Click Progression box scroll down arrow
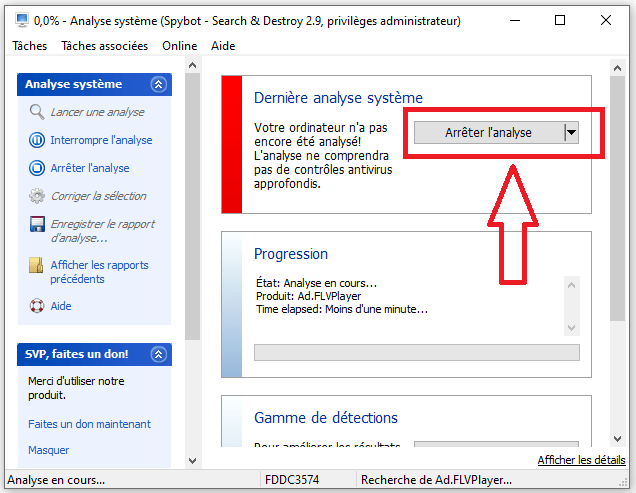This screenshot has height=493, width=636. point(572,327)
